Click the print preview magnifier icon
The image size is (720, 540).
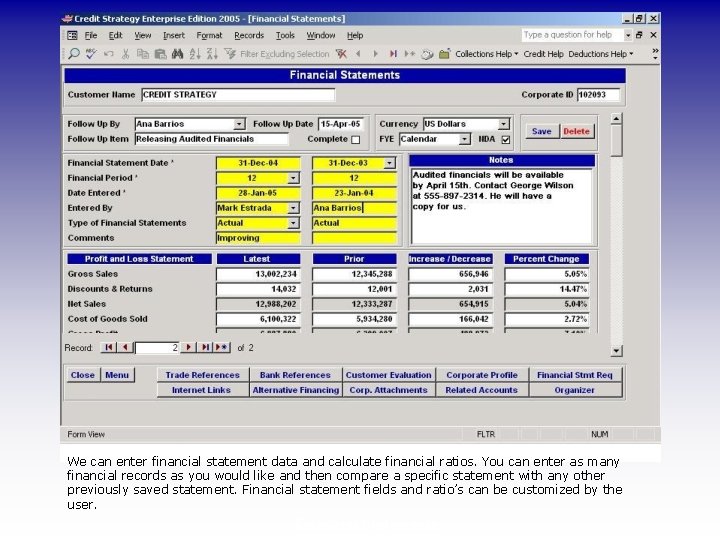point(73,54)
